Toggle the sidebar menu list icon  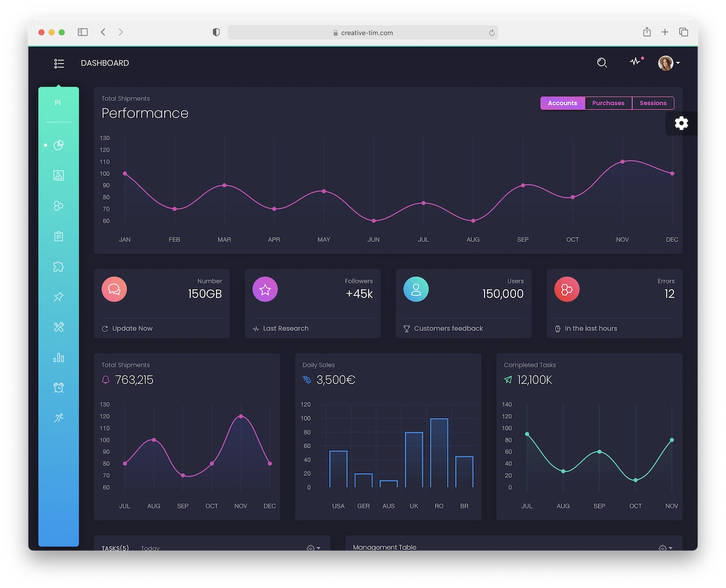[x=59, y=63]
